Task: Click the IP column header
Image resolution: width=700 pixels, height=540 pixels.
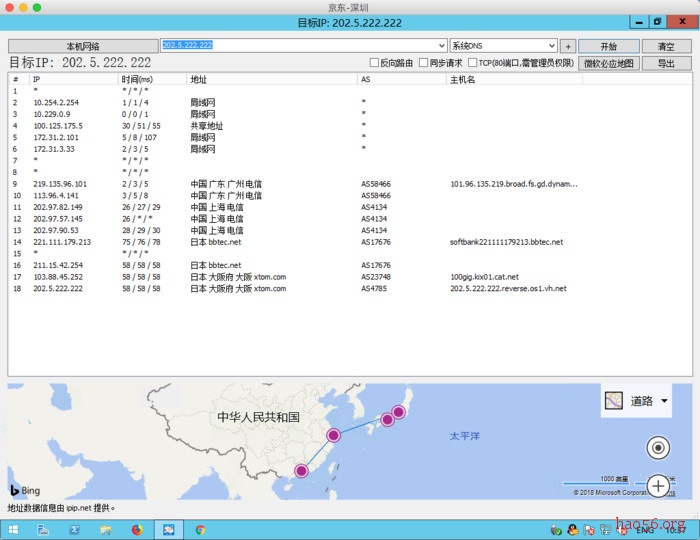Action: (x=74, y=79)
